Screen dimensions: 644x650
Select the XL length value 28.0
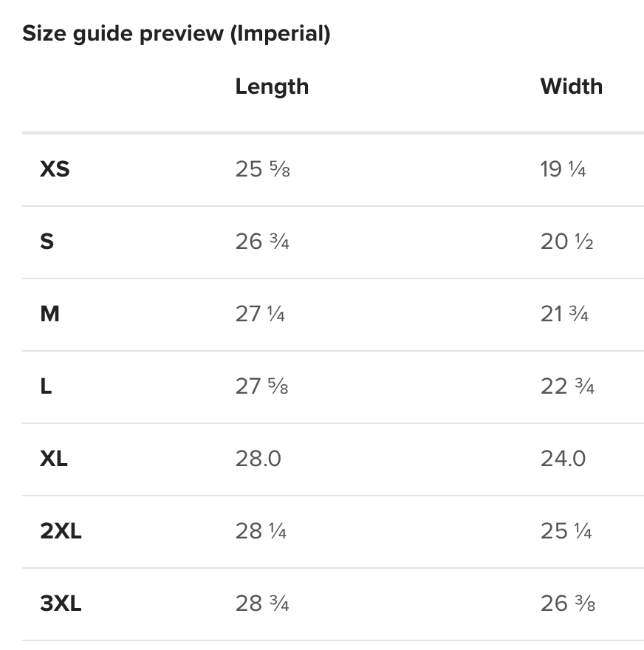258,459
